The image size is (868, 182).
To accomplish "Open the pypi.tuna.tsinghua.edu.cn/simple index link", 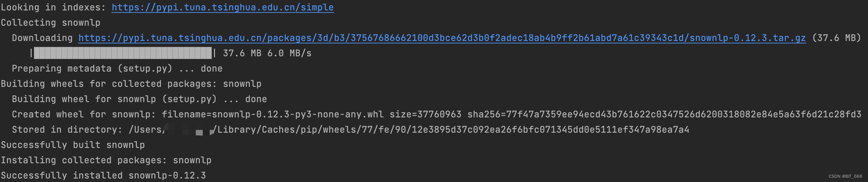I will pos(223,8).
